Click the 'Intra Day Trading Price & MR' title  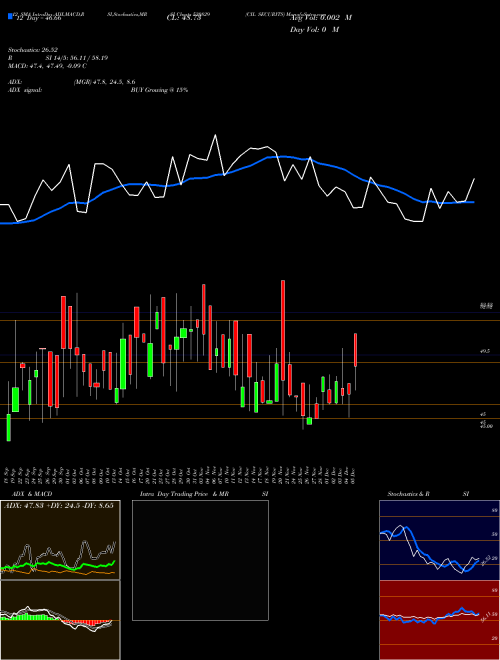pos(184,494)
